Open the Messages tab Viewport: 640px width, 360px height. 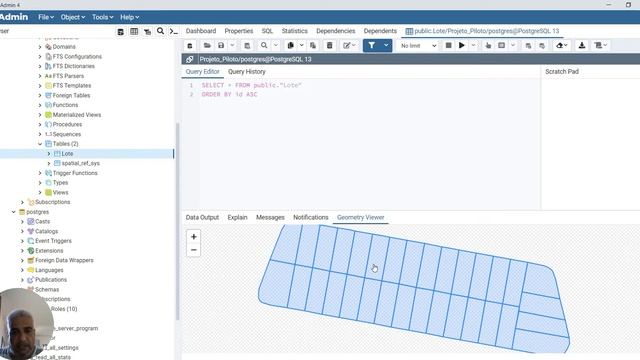270,217
